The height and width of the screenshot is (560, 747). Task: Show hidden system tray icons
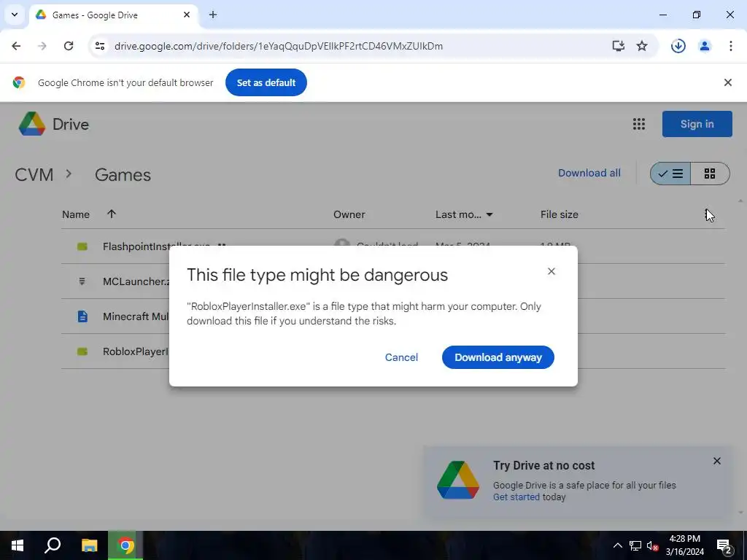(617, 545)
